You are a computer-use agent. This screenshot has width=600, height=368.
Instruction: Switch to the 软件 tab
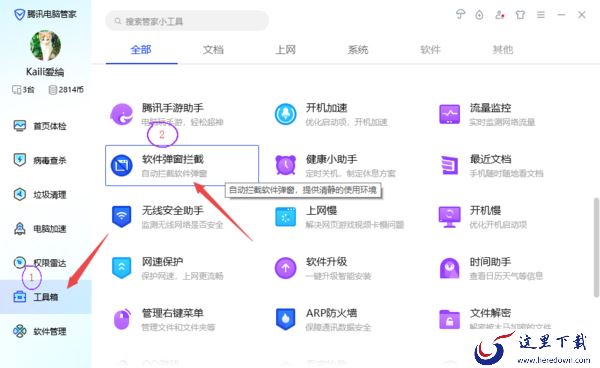[x=430, y=49]
